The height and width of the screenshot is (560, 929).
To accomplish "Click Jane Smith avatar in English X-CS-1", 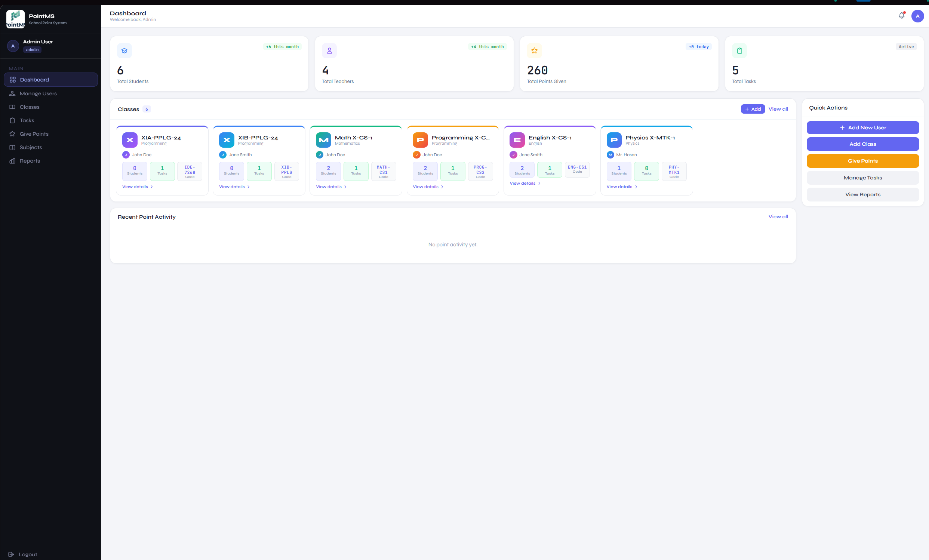I will (514, 155).
